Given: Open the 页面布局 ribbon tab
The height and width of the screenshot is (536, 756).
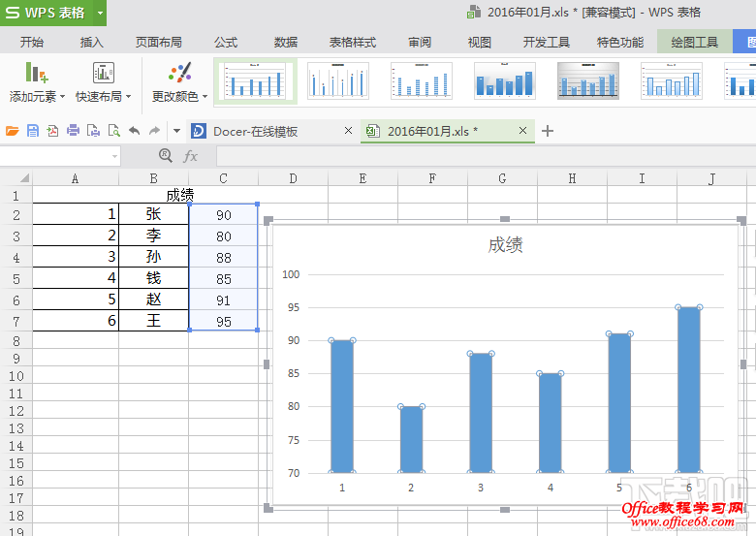Looking at the screenshot, I should click(159, 43).
